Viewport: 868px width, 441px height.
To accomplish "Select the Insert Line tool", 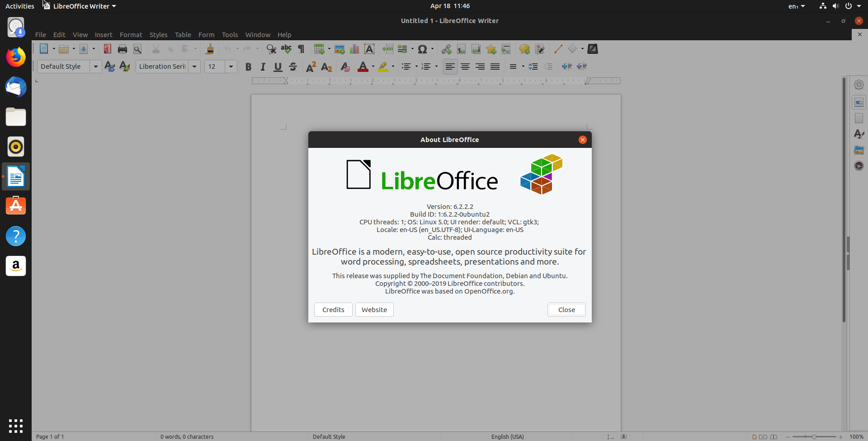I will [x=558, y=49].
